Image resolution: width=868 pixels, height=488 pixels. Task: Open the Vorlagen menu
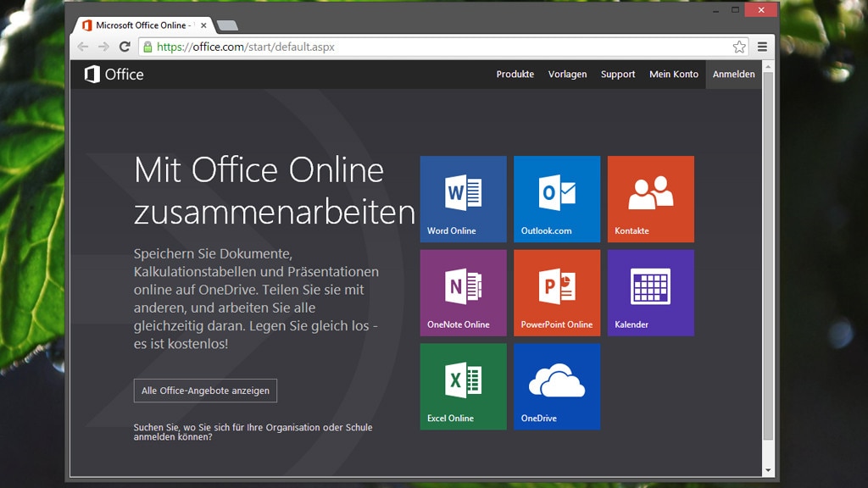click(567, 75)
